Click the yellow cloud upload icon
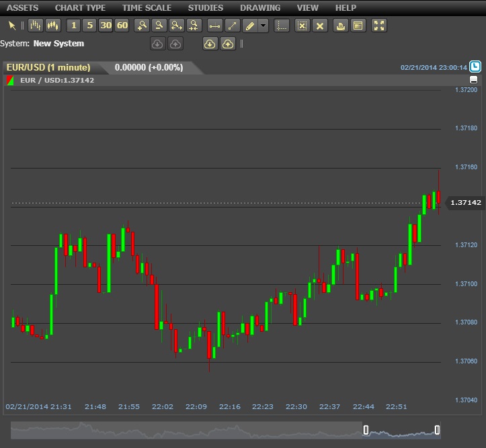Image resolution: width=486 pixels, height=448 pixels. point(228,44)
